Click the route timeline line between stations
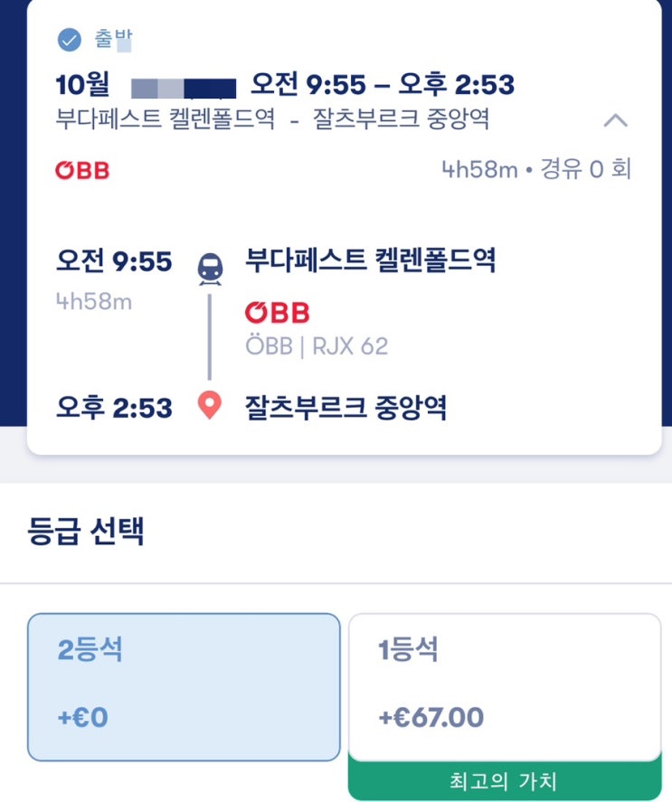Viewport: 672px width, 802px height. (210, 336)
